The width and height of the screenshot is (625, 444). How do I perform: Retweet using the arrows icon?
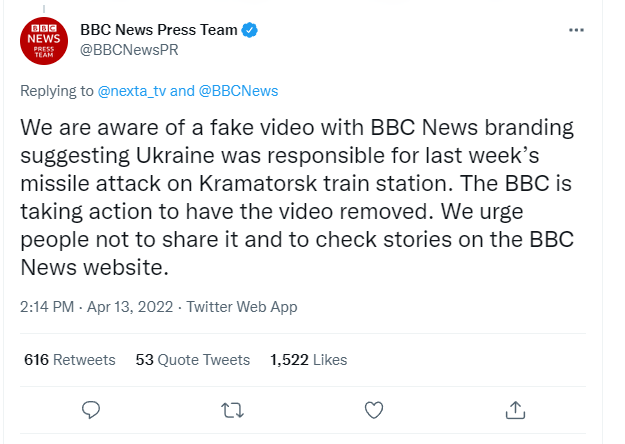[x=232, y=409]
